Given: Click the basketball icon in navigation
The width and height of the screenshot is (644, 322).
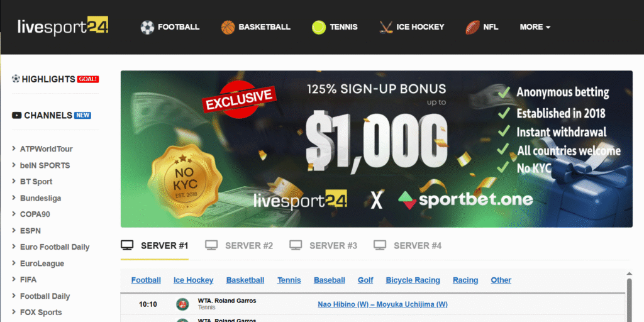Looking at the screenshot, I should pos(228,28).
